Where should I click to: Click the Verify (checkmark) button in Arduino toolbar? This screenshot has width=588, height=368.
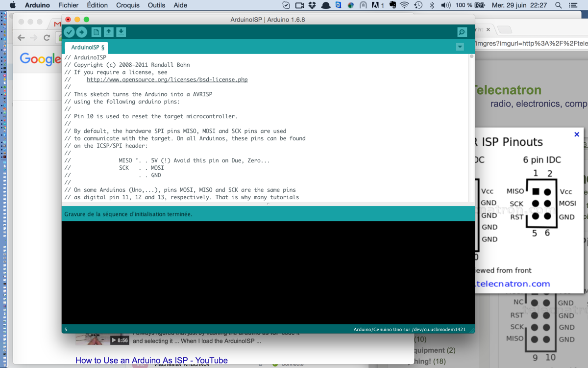coord(69,32)
